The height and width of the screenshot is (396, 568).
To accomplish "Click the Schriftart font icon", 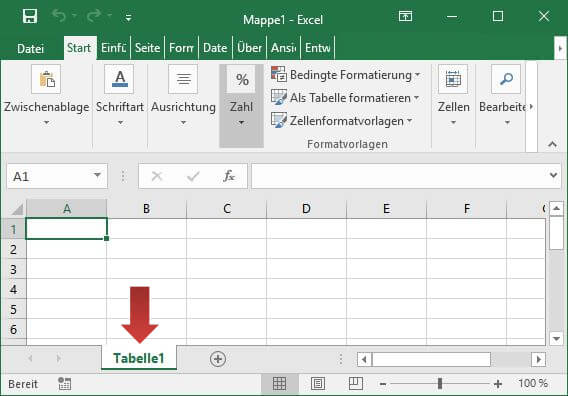I will [120, 79].
